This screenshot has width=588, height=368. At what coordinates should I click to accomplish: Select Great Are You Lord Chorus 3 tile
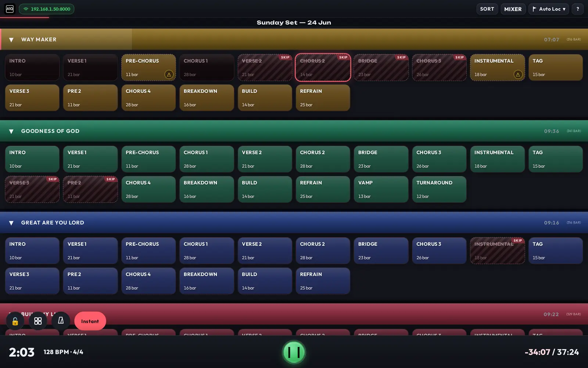click(x=439, y=251)
